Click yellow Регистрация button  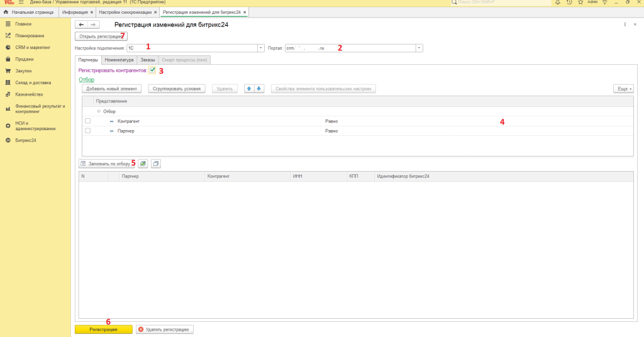(x=104, y=329)
